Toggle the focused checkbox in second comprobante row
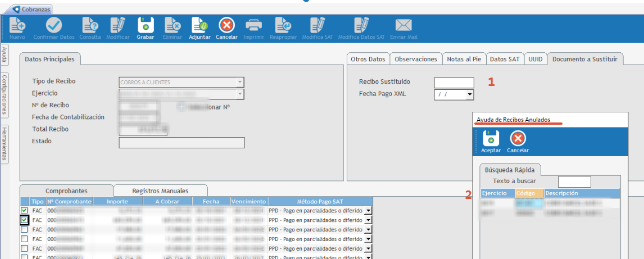The height and width of the screenshot is (259, 644). [x=24, y=220]
